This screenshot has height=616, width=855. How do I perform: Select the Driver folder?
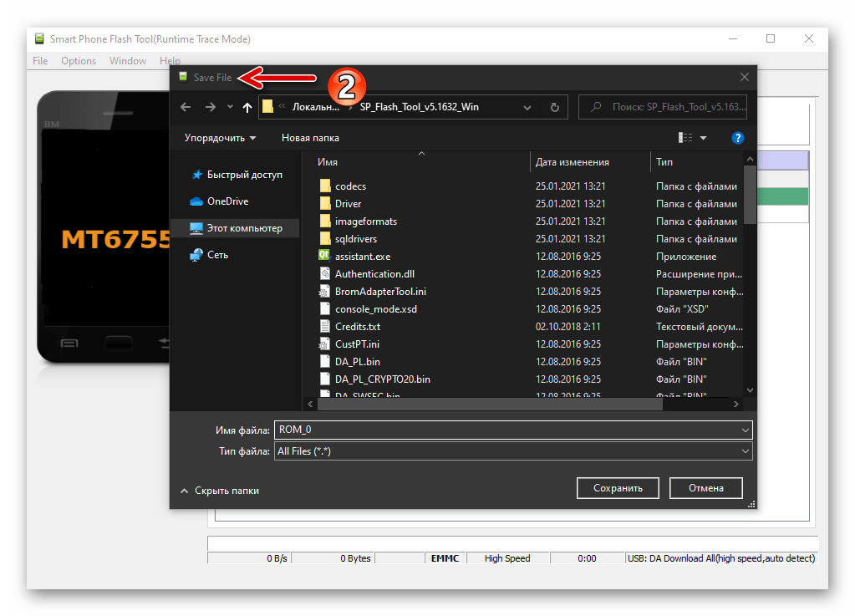coord(348,203)
